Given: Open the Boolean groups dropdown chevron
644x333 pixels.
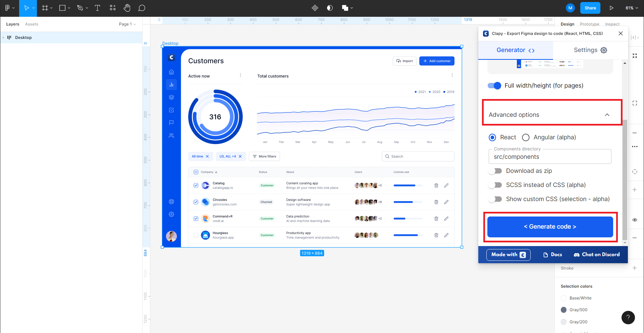Looking at the screenshot, I should click(352, 8).
